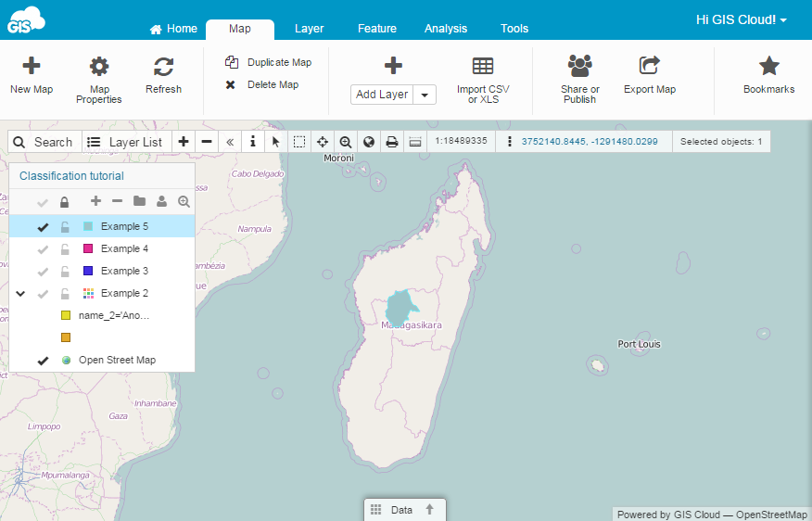
Task: Click the Refresh arrows icon
Action: coord(164,67)
